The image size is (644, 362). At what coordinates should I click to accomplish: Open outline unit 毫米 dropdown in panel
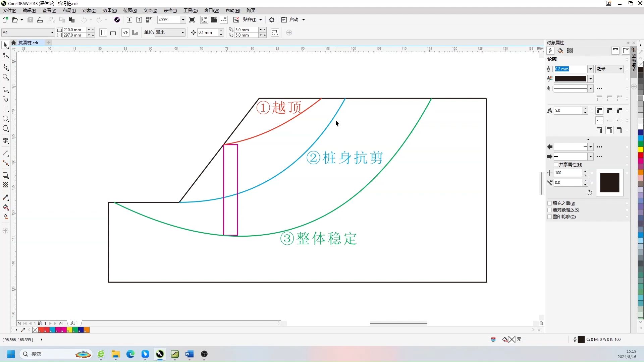click(x=621, y=69)
